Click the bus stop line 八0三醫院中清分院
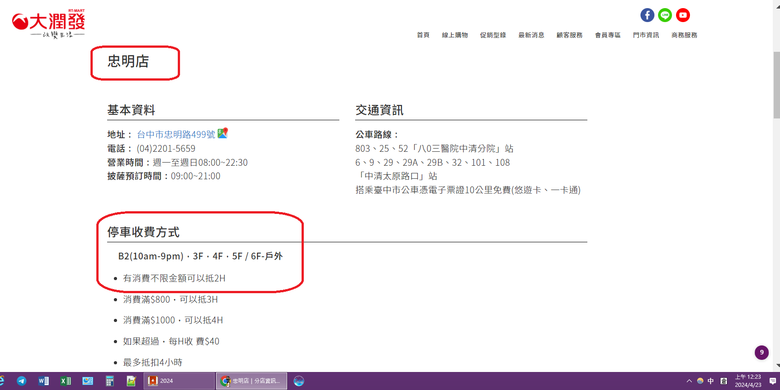Screen dimensions: 780x390 (434, 149)
